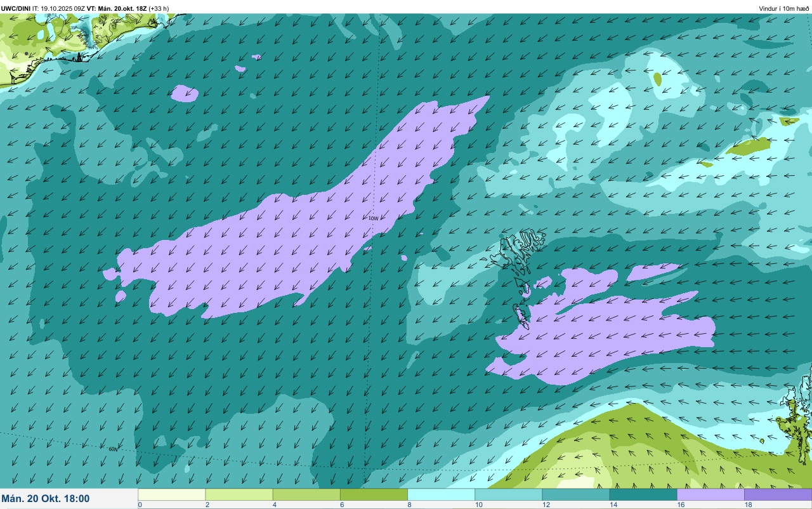
Task: Click the '60N' latitude label on the map
Action: tap(113, 449)
